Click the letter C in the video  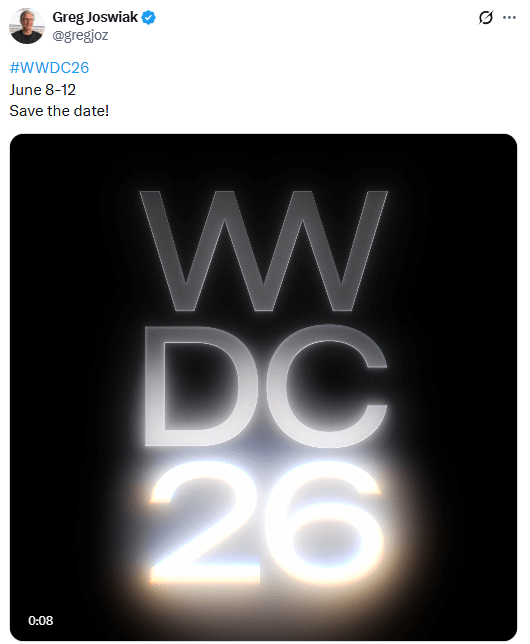[x=326, y=386]
